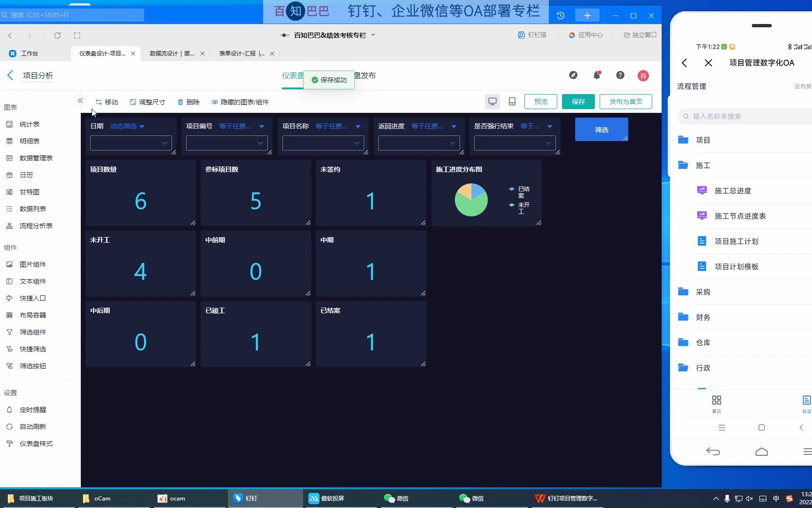Image resolution: width=812 pixels, height=508 pixels.
Task: Switch to desktop preview mode icon
Action: tap(492, 102)
